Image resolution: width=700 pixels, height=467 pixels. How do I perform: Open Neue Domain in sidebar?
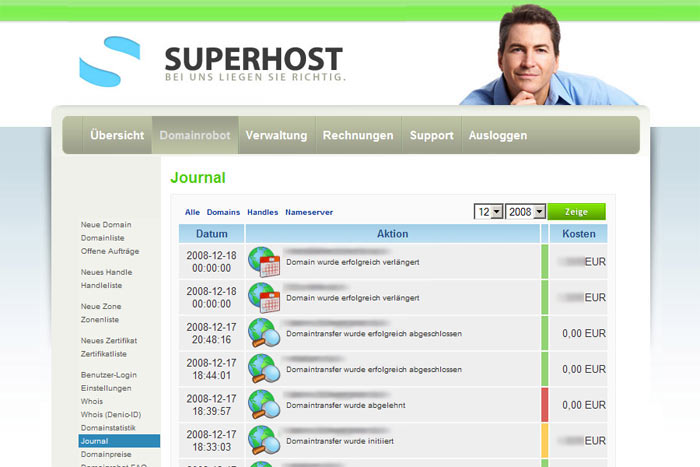pyautogui.click(x=106, y=225)
